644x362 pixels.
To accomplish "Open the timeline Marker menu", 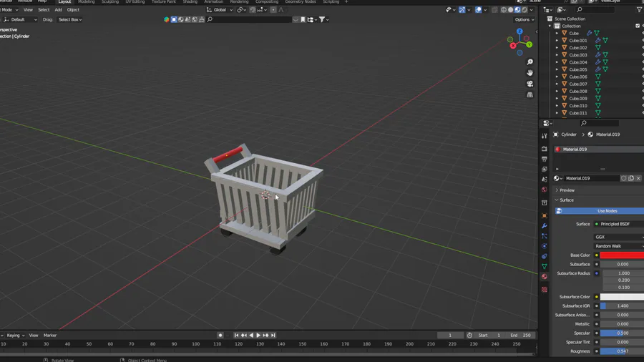I will [x=50, y=336].
